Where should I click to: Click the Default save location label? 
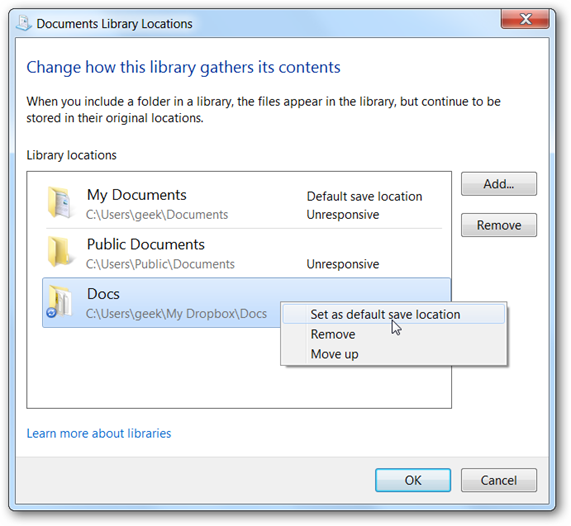pyautogui.click(x=364, y=196)
